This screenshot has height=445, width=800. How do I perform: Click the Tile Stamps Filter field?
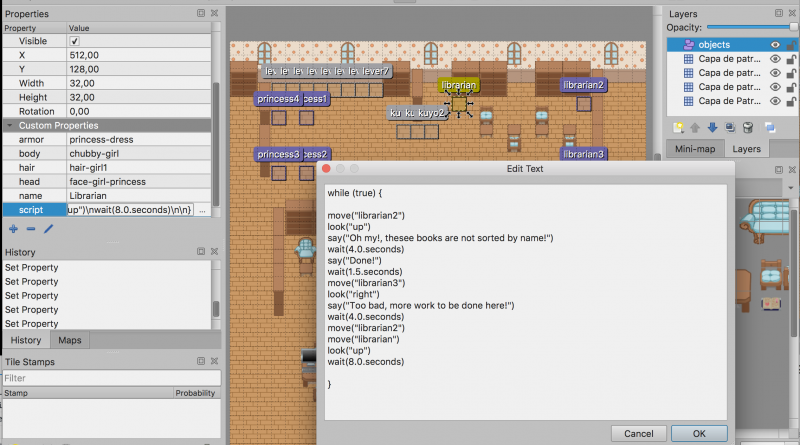[x=110, y=378]
